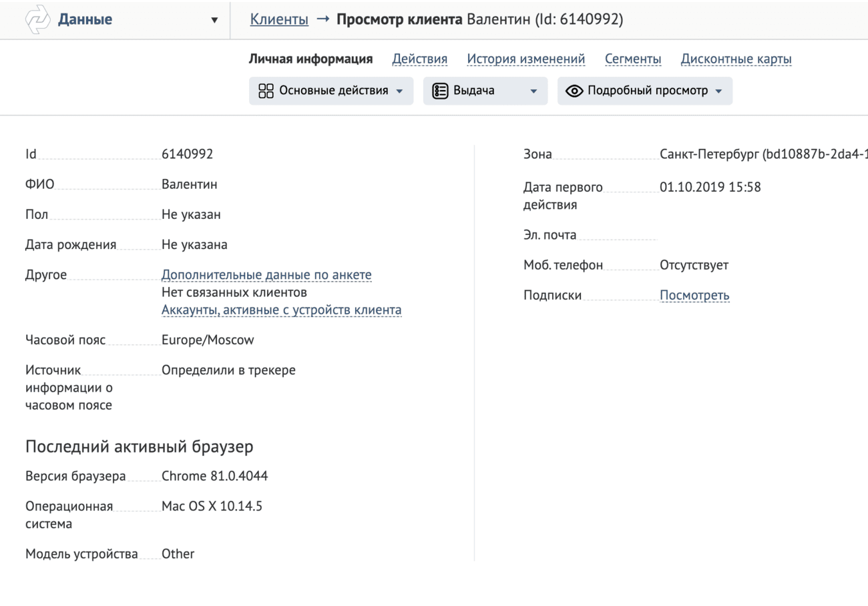Click the Последний активный браузер heading
Screen dimensions: 868x606
(x=140, y=447)
